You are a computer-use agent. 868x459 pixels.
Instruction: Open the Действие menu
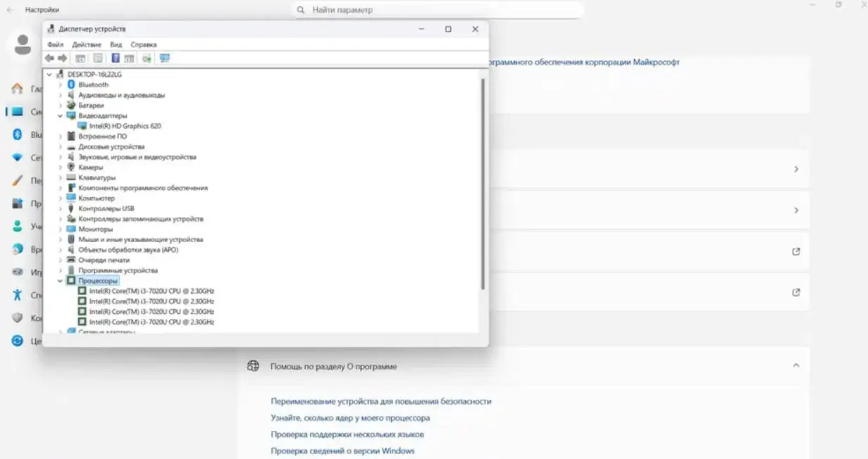pos(87,44)
